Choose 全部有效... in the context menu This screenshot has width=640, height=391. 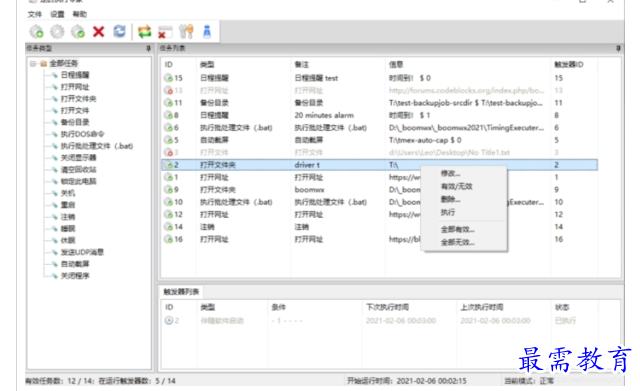click(458, 229)
